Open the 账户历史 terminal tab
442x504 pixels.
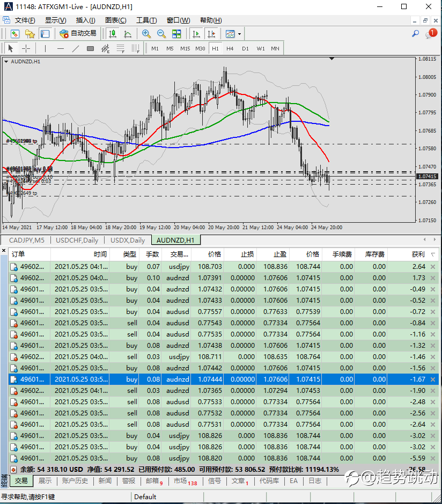[75, 481]
